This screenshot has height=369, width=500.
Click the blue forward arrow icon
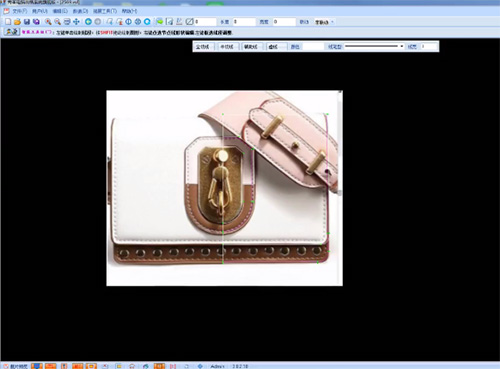(88, 22)
